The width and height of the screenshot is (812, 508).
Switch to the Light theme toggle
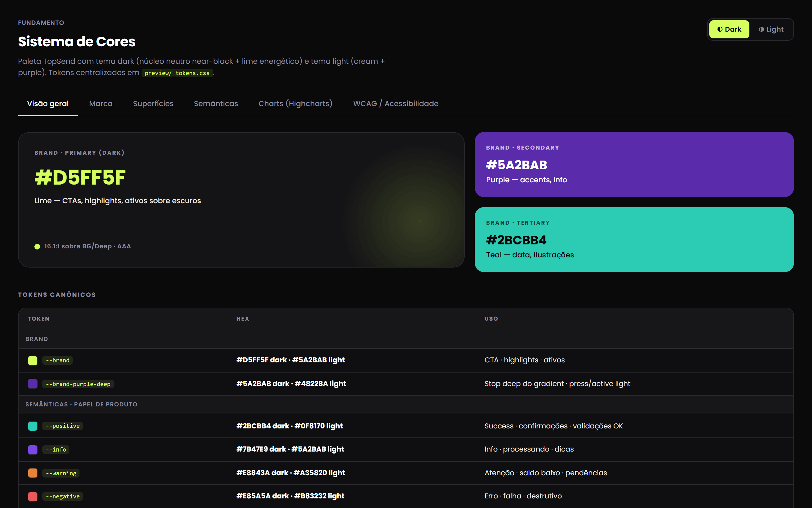coord(771,29)
